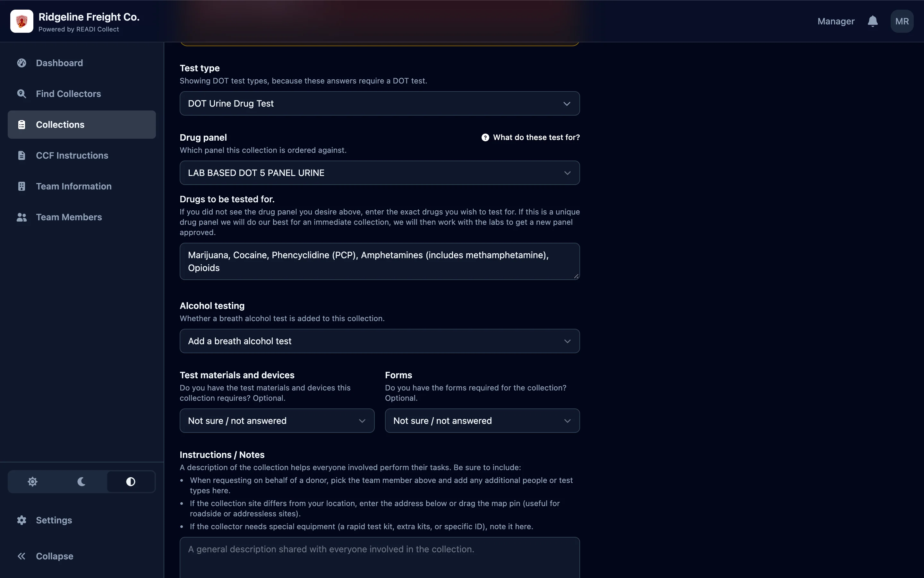
Task: Switch to light theme sun icon
Action: tap(32, 482)
